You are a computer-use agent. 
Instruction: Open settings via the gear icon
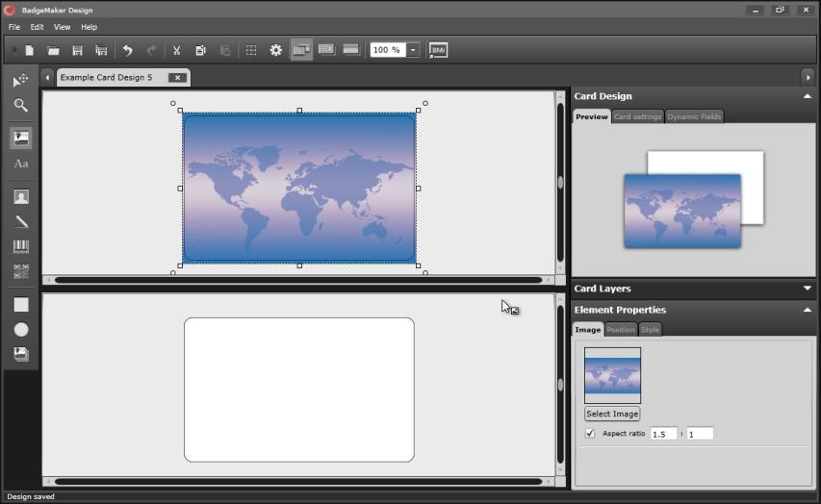(x=275, y=50)
